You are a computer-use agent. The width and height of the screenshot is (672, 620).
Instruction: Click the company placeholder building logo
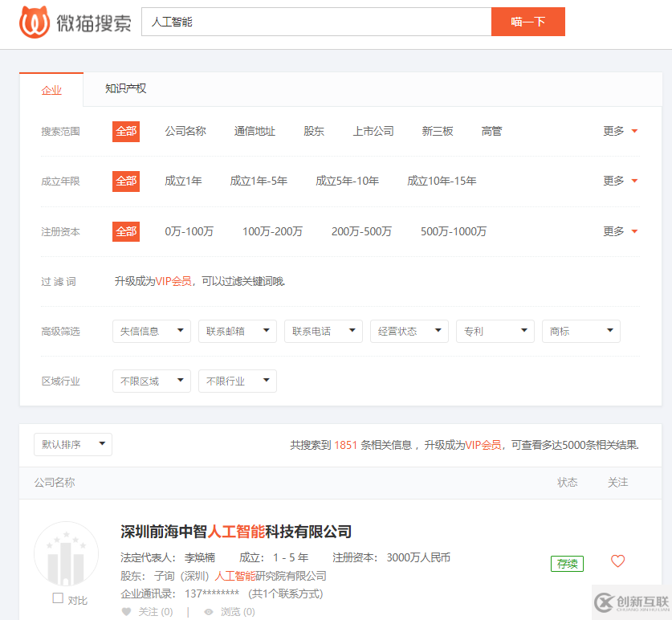point(66,555)
